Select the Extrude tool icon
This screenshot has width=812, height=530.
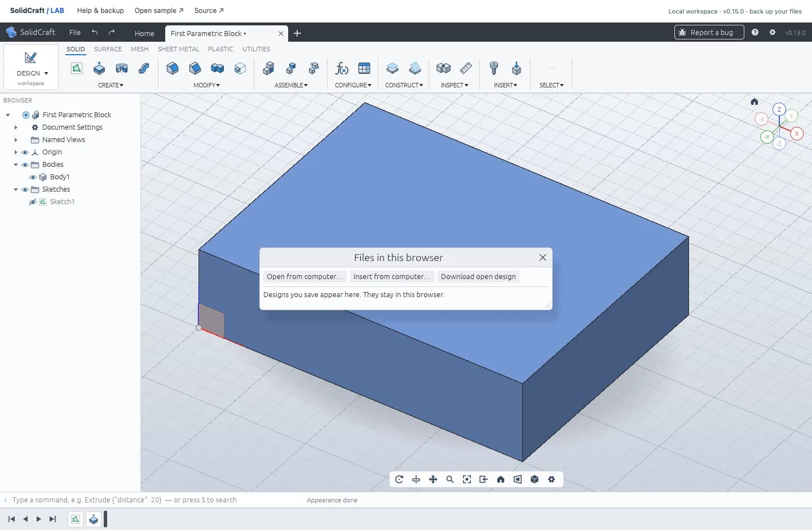(99, 68)
